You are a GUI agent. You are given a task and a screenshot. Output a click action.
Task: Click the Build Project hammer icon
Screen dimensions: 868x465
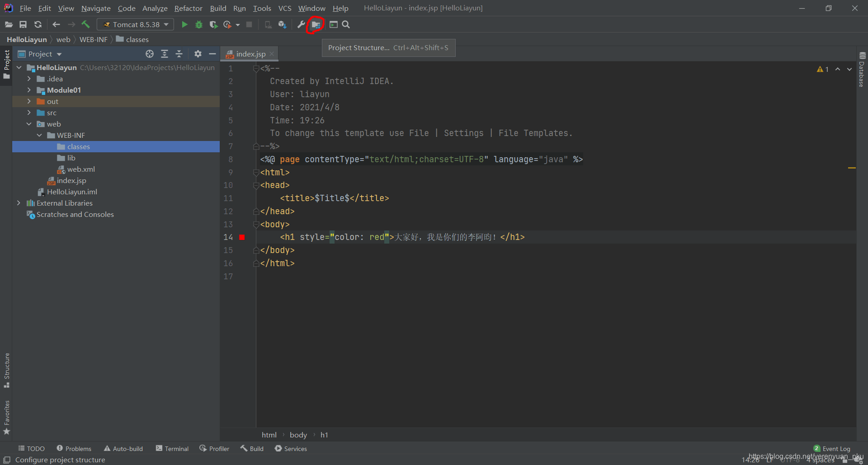[x=86, y=24]
